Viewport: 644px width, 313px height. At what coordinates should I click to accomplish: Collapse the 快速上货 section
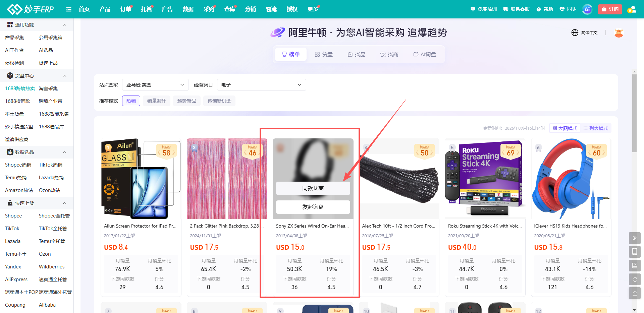click(x=65, y=203)
